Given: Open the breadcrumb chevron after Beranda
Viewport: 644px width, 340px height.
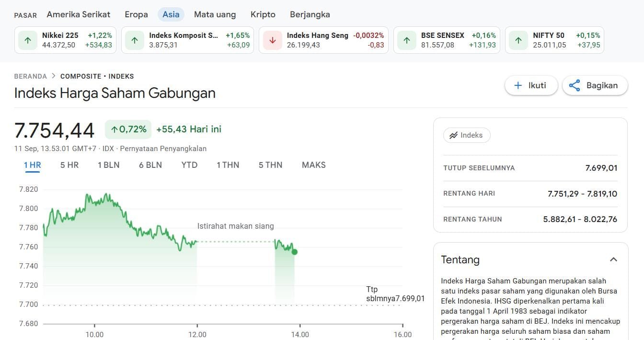Looking at the screenshot, I should pos(54,76).
